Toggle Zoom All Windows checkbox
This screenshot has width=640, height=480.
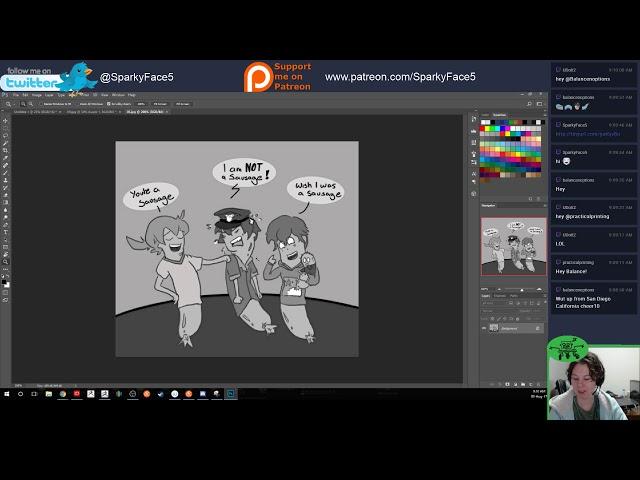click(x=76, y=104)
